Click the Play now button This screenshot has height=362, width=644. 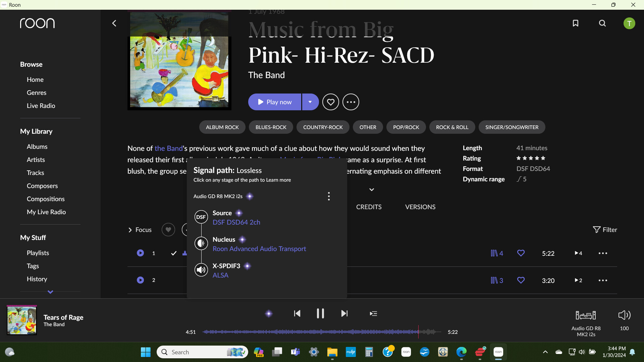pyautogui.click(x=275, y=102)
